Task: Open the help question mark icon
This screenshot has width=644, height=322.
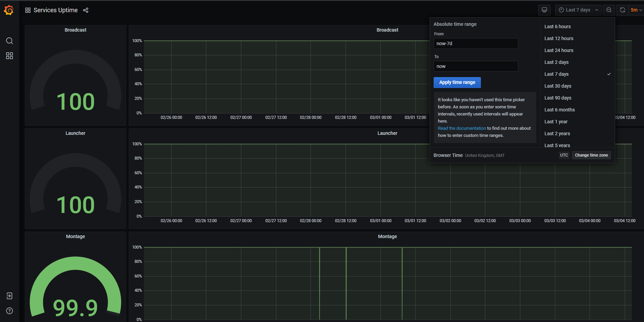Action: click(x=10, y=311)
